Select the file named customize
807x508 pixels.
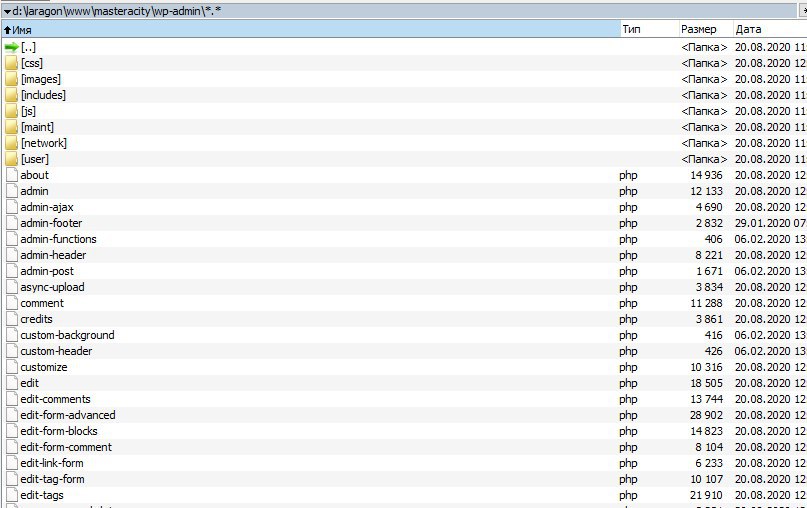coord(44,367)
